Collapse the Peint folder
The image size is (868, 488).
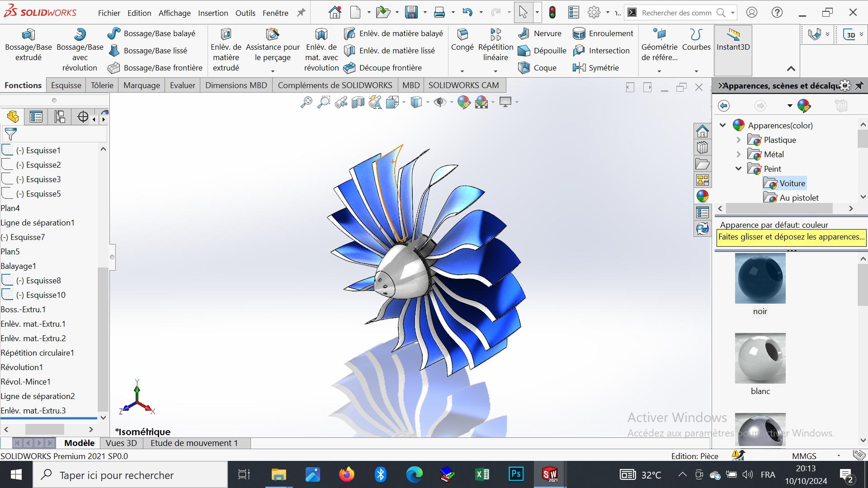tap(738, 169)
